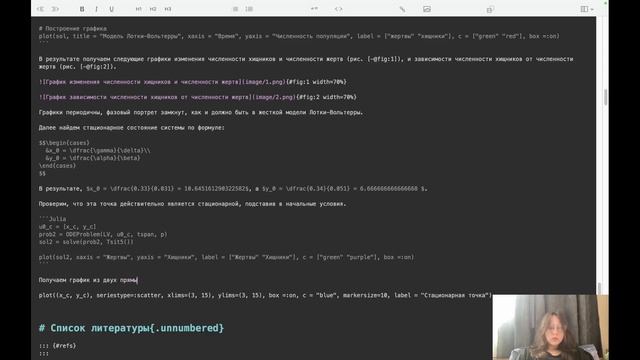Insert a bulleted list
The height and width of the screenshot is (360, 640).
point(236,9)
